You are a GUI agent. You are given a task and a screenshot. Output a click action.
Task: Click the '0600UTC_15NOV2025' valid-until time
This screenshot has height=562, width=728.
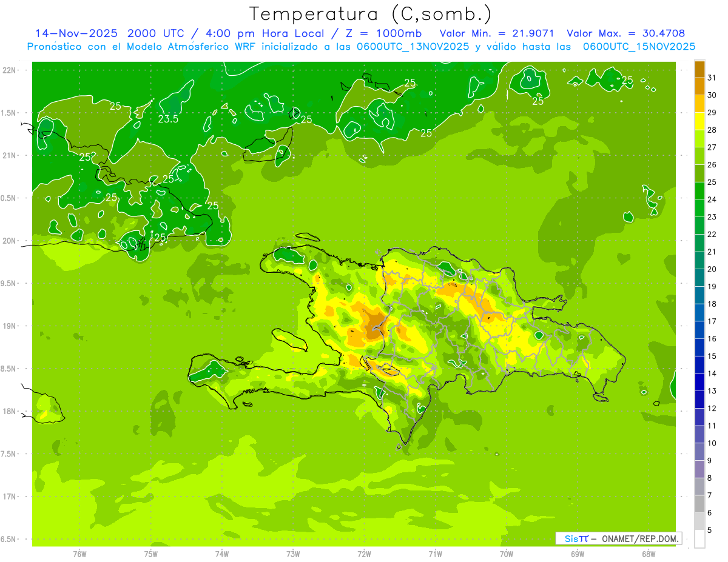click(639, 46)
